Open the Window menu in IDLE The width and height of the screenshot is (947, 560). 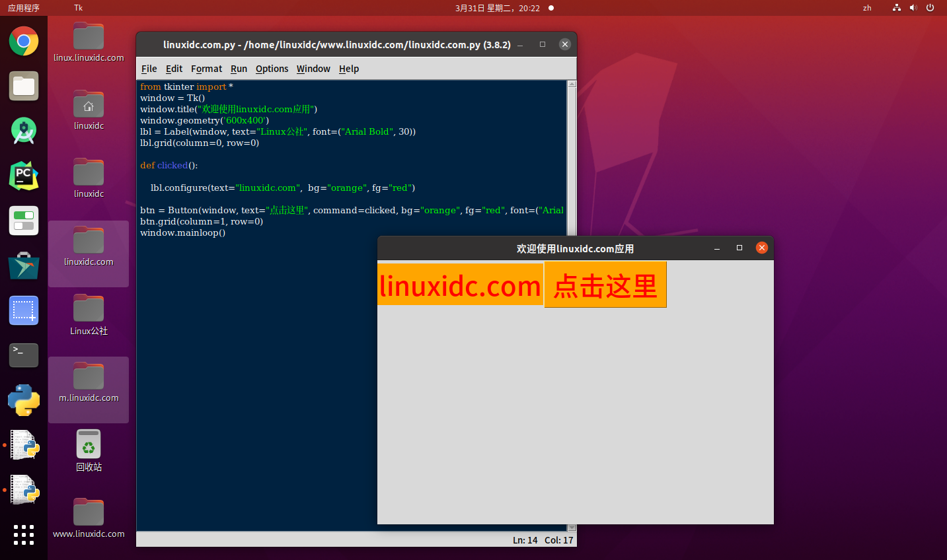pos(313,69)
